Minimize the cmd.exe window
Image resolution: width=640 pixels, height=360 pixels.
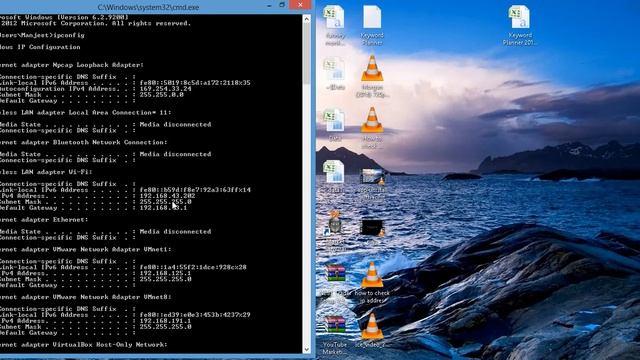pos(269,6)
